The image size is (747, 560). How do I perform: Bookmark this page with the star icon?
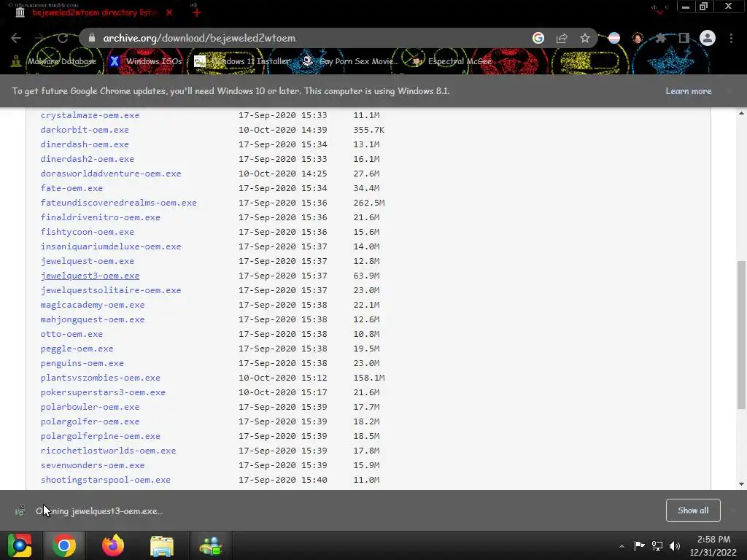click(585, 38)
